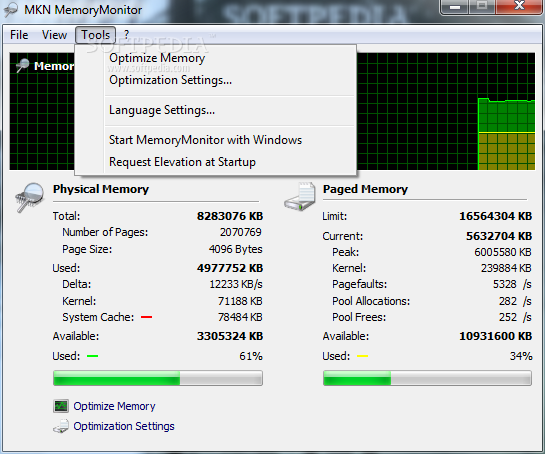
Task: Click the green Used color indicator
Action: tap(92, 356)
